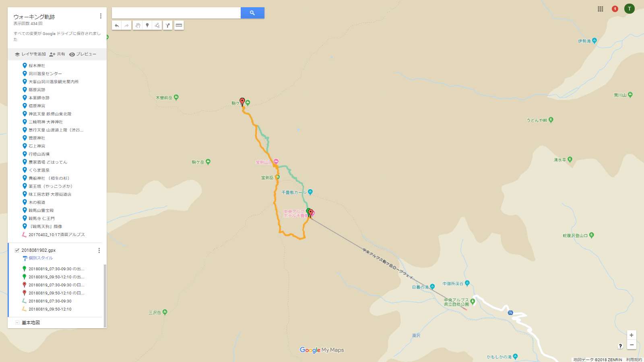The image size is (644, 362).
Task: Select the measure distance ruler tool
Action: [179, 25]
